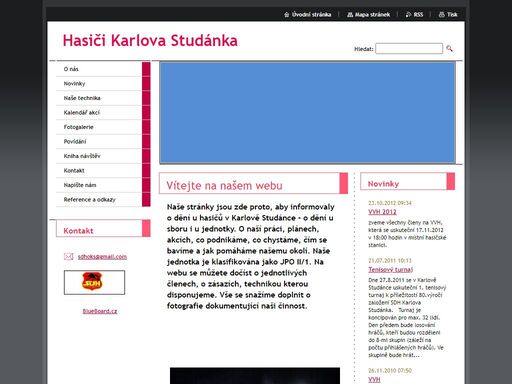Open the Tenisový turnaj news link
This screenshot has height=384, width=512.
coord(391,269)
